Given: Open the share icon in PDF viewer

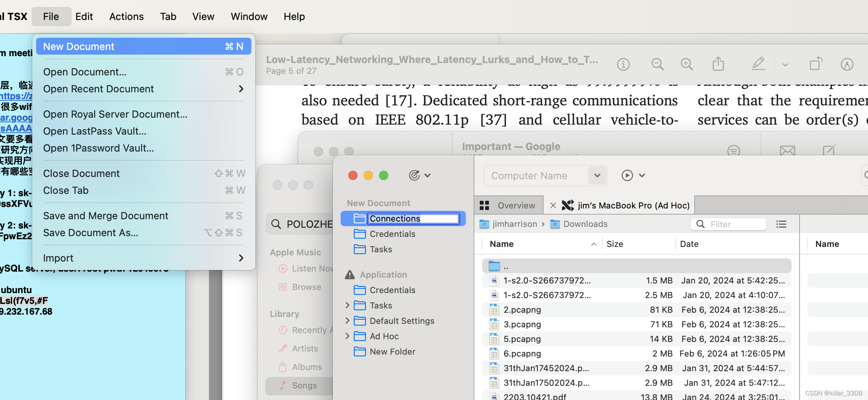Looking at the screenshot, I should 718,64.
